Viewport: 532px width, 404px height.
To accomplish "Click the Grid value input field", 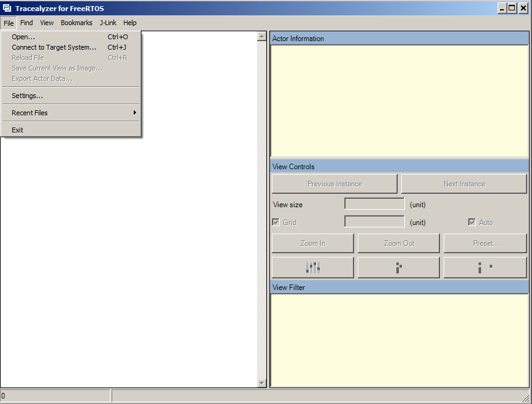I will [x=374, y=222].
